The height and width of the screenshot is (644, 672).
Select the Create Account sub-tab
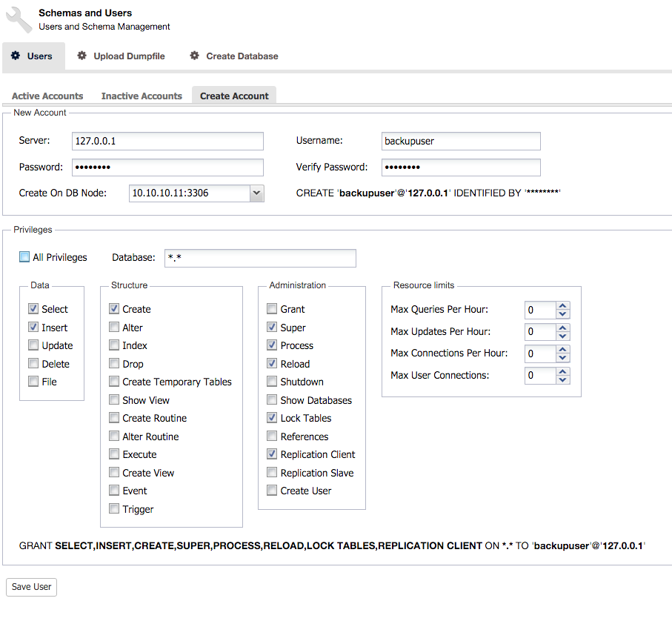(x=234, y=96)
